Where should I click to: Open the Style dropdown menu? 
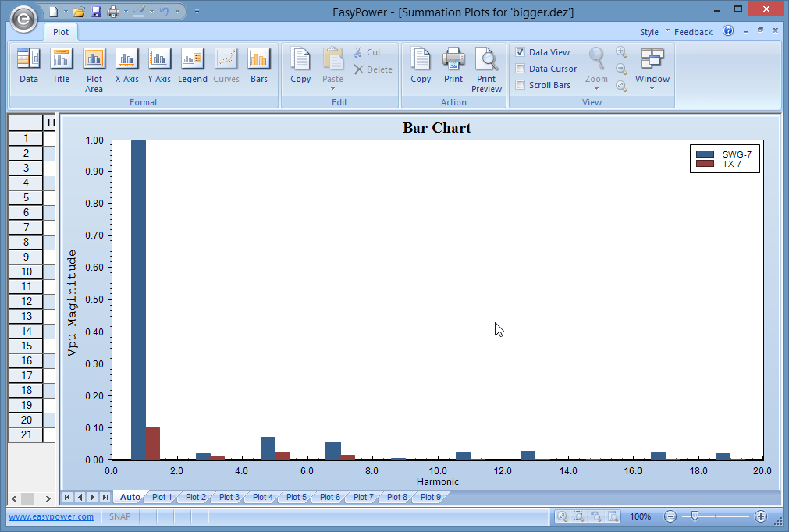[x=653, y=32]
